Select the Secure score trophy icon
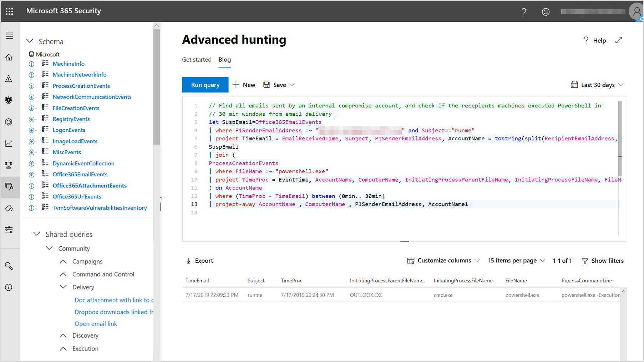Image resolution: width=644 pixels, height=362 pixels. pos(9,165)
